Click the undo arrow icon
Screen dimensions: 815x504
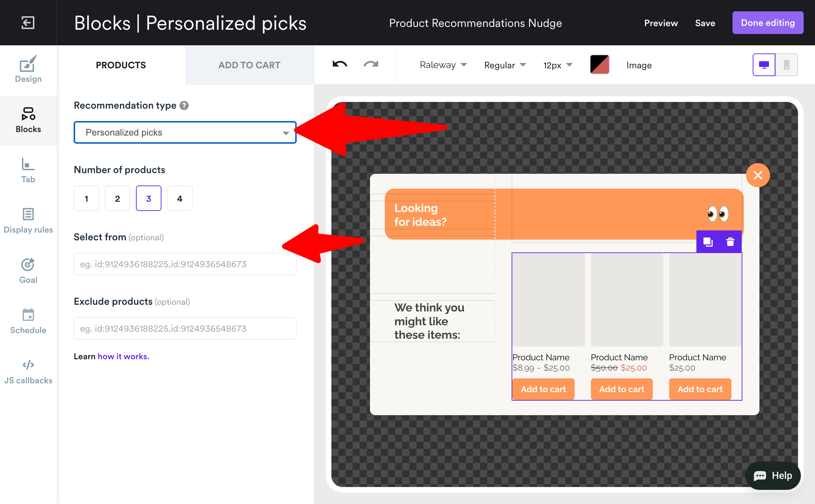click(x=340, y=64)
